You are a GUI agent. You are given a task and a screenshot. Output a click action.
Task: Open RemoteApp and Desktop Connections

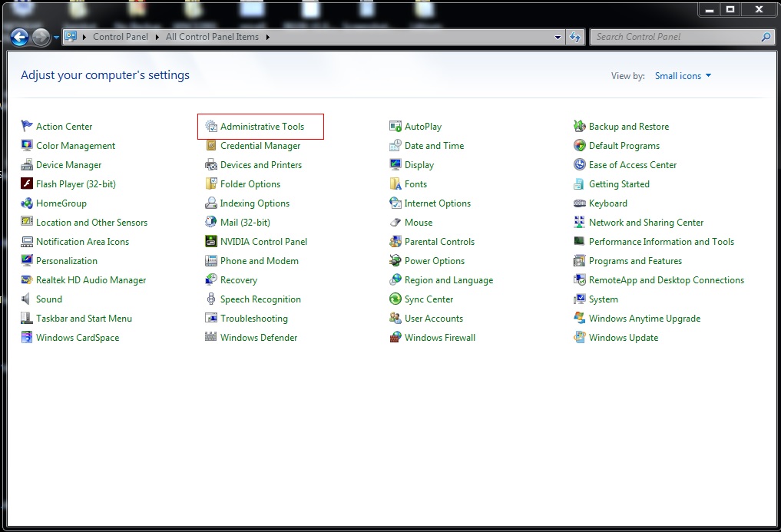pyautogui.click(x=667, y=279)
